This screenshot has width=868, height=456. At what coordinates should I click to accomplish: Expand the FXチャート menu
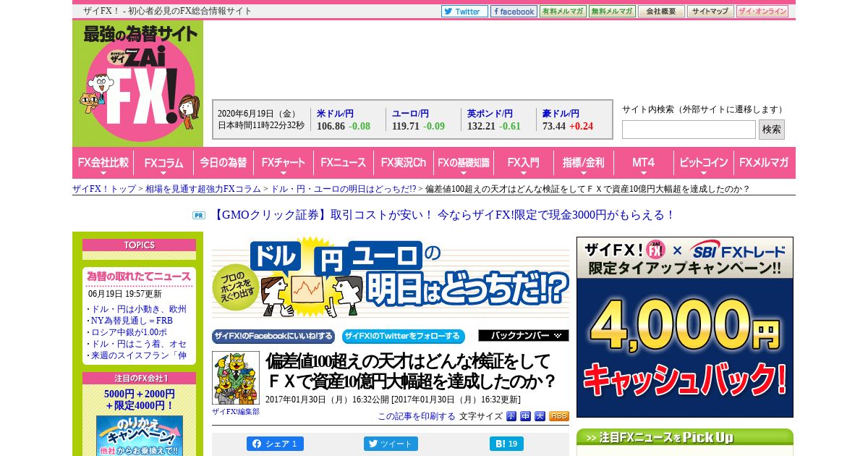[284, 163]
